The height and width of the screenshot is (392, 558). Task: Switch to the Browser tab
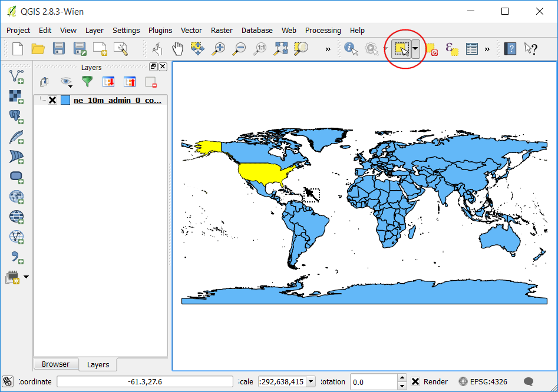[x=55, y=364]
